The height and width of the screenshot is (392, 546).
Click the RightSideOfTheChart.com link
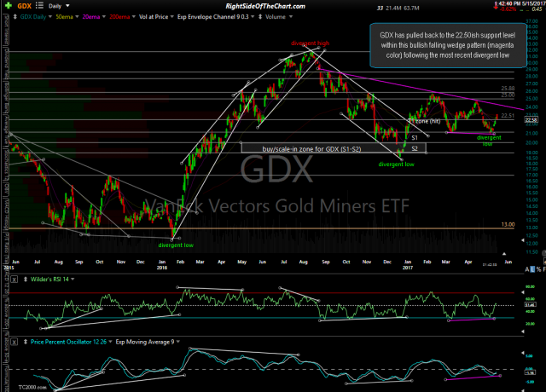(265, 6)
